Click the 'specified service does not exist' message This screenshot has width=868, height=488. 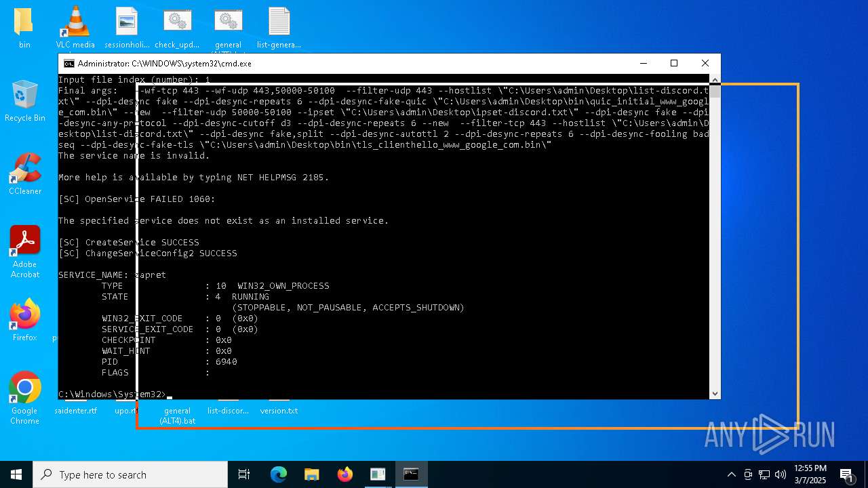tap(224, 221)
